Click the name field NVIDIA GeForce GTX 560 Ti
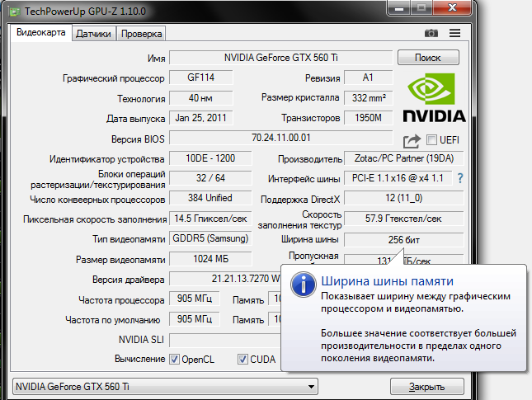Screen dimensions: 532x400 click(x=281, y=58)
